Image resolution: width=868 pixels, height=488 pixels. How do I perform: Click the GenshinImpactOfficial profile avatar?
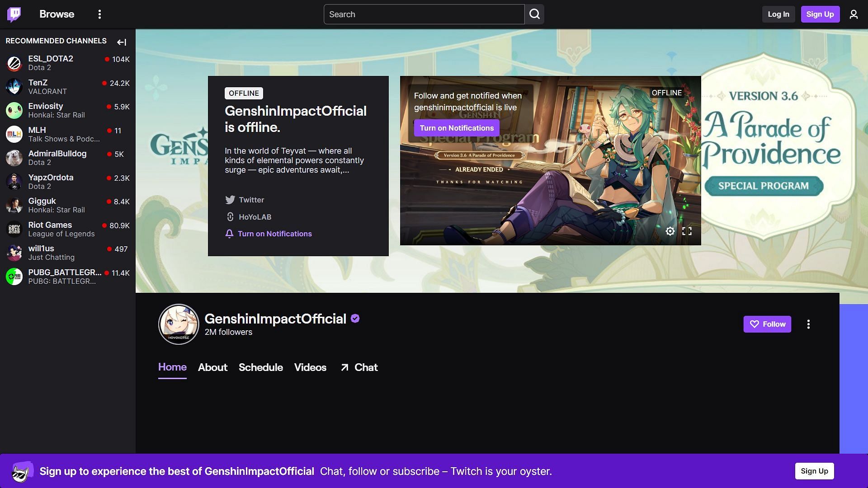point(179,324)
